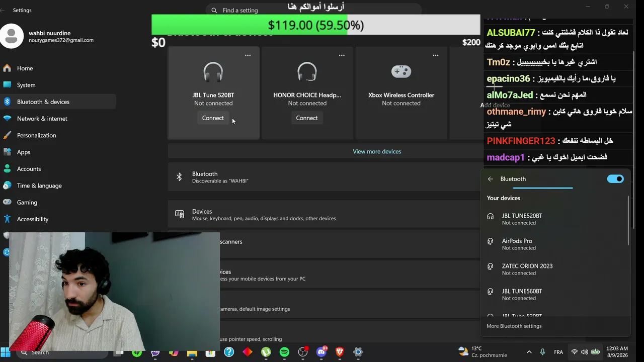Open OBS Studio from taskbar
This screenshot has height=362, width=644.
(303, 352)
